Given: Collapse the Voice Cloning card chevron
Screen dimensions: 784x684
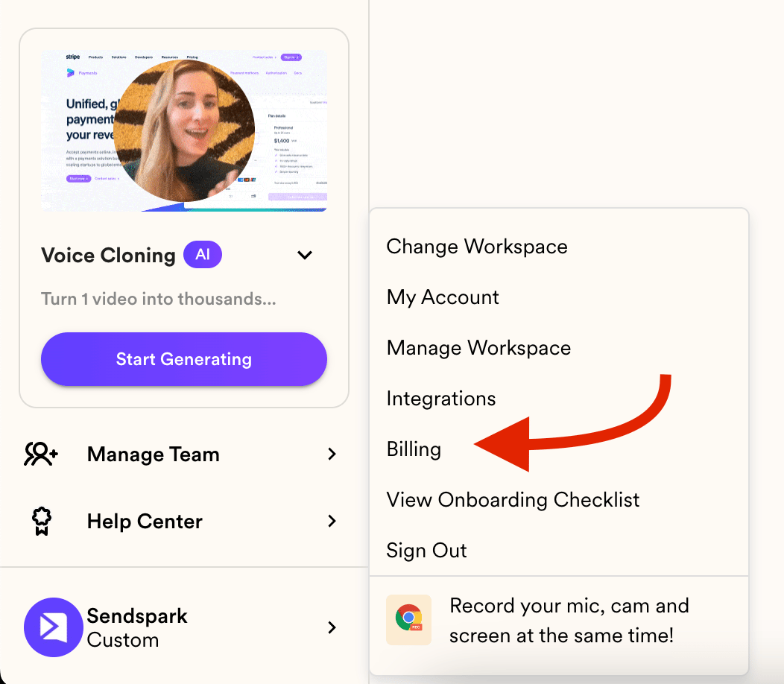Looking at the screenshot, I should point(305,255).
